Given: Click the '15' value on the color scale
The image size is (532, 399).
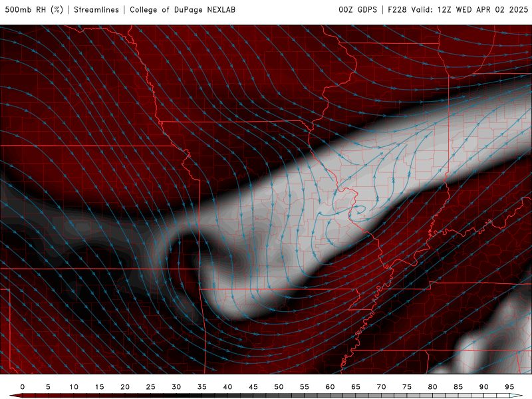Looking at the screenshot, I should 99,387.
